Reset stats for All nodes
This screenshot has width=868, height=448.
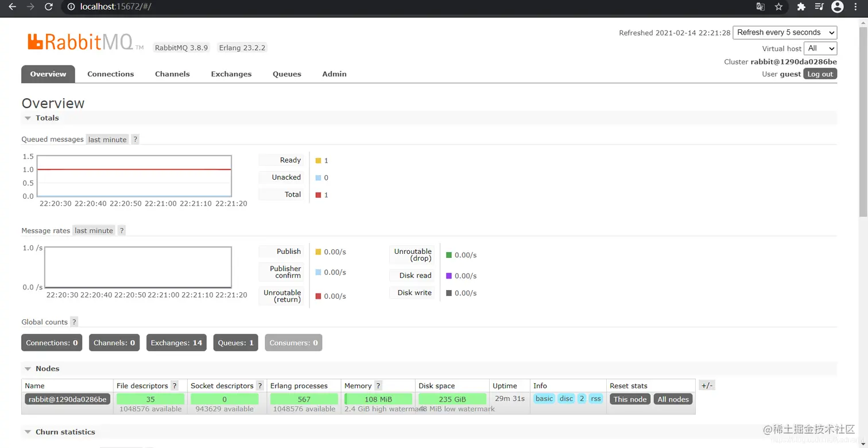click(x=673, y=399)
